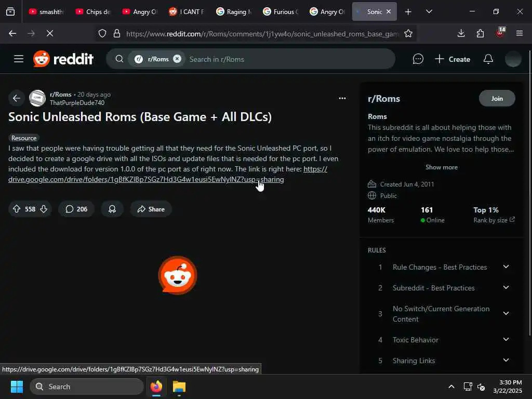This screenshot has width=532, height=399.
Task: Open Firefox extensions puzzle icon
Action: click(x=480, y=33)
